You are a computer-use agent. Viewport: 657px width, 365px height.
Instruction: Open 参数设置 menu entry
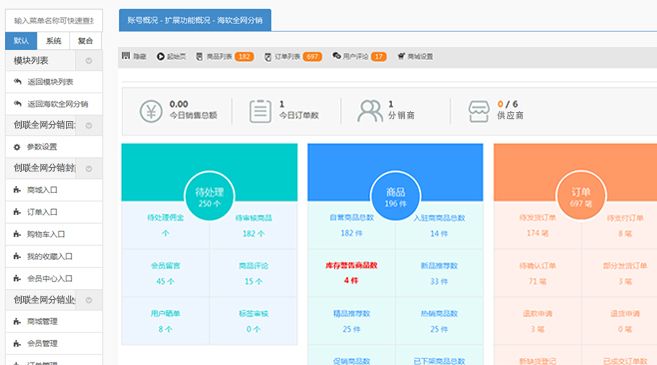[54, 147]
